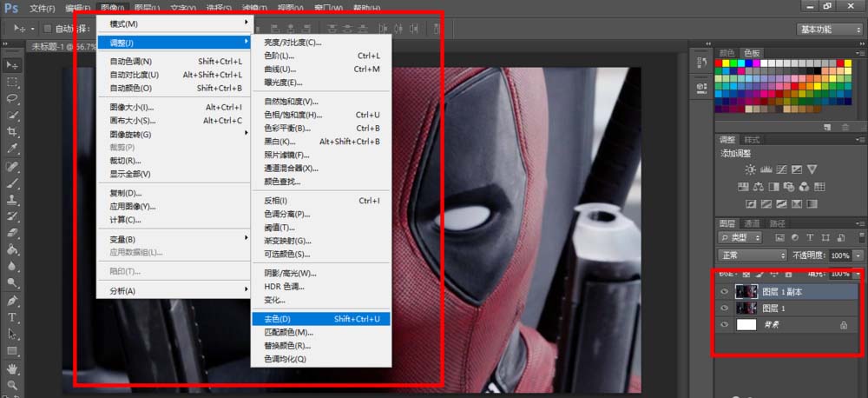Add a Curves adjustment from Adjustments panel
The image size is (868, 398).
point(782,169)
